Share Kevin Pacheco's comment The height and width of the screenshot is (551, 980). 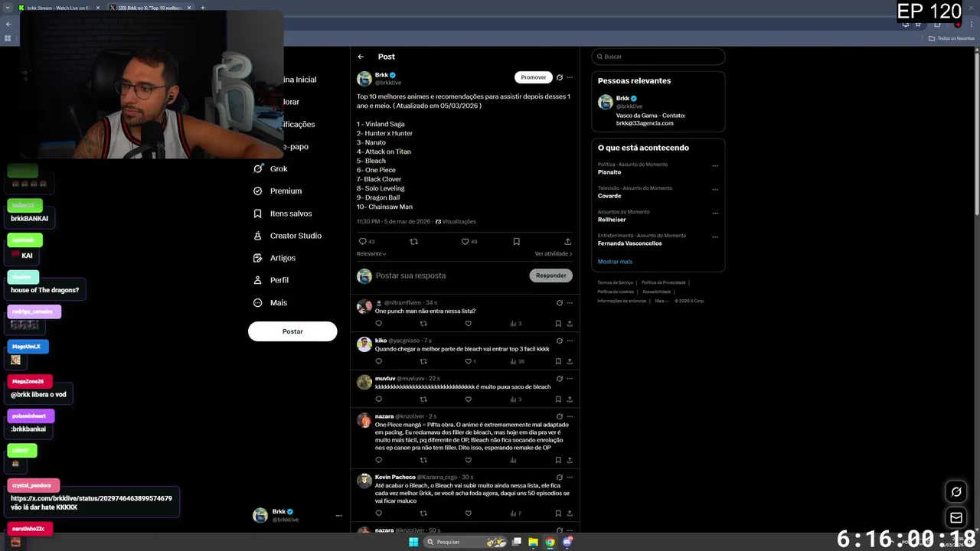point(570,513)
